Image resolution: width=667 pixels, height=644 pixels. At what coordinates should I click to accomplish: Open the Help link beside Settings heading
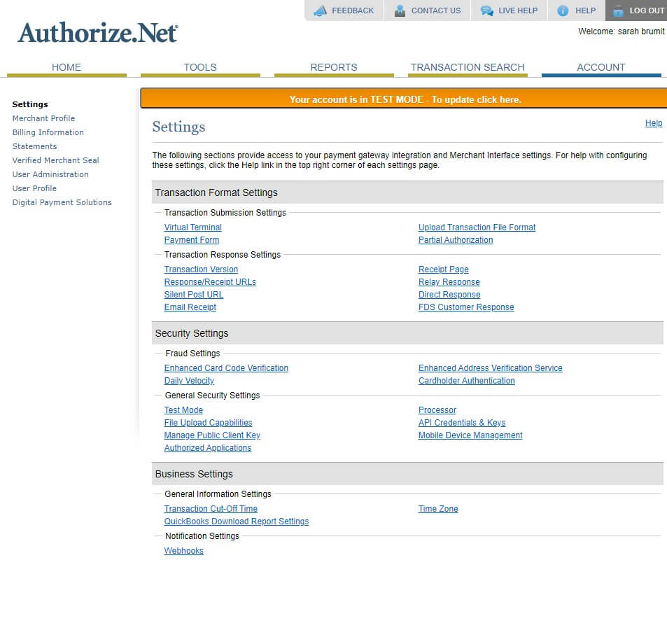[654, 123]
